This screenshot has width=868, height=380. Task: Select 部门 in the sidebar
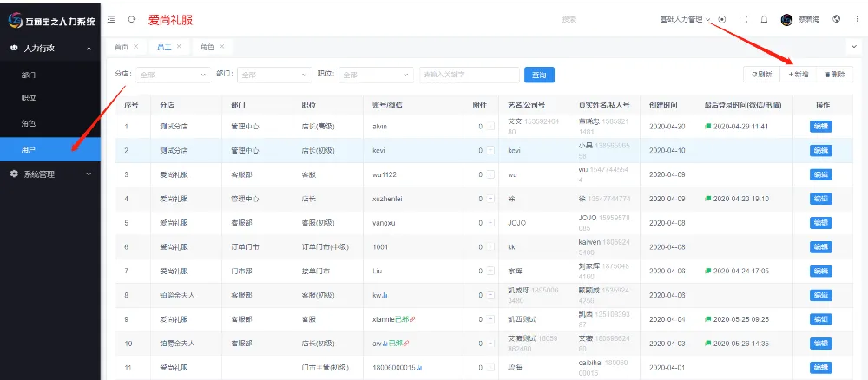[28, 75]
